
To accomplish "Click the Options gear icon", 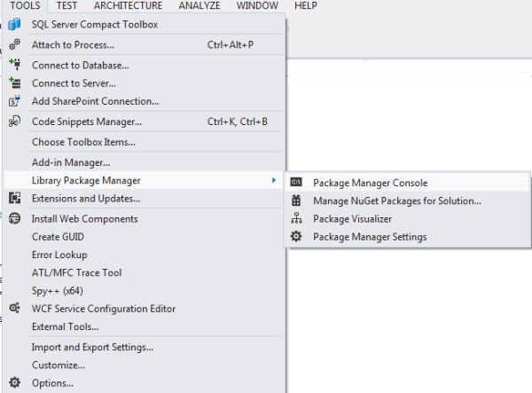I will [x=14, y=383].
